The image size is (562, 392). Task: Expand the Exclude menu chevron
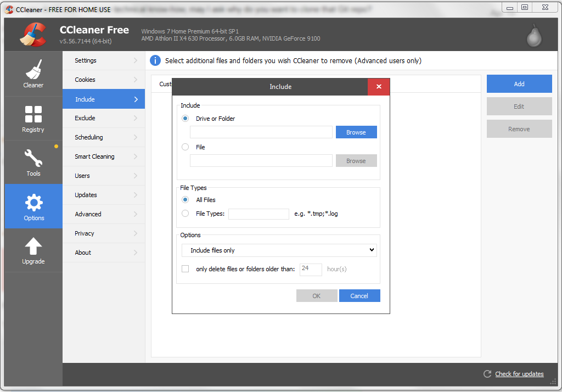click(x=136, y=118)
